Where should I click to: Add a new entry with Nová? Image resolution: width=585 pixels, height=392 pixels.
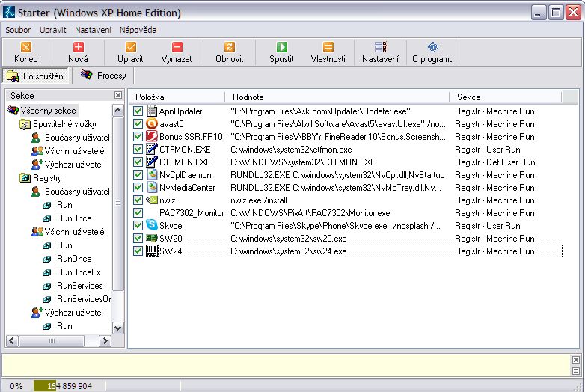pyautogui.click(x=78, y=52)
